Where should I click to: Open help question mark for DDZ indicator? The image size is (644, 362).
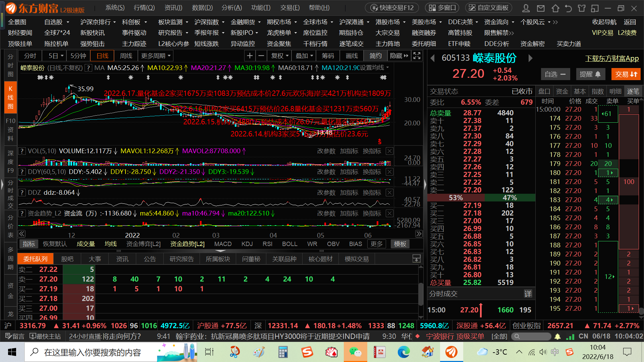pos(22,193)
